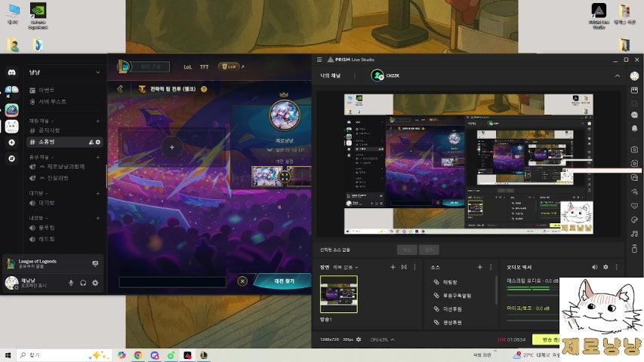The width and height of the screenshot is (644, 362).
Task: Toggle Discord headphone deafen
Action: pyautogui.click(x=83, y=283)
